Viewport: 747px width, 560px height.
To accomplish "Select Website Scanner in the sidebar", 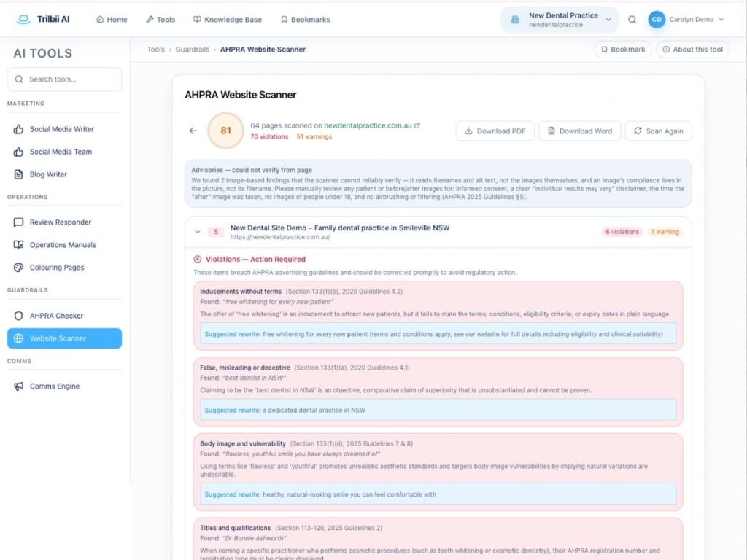I will (64, 338).
